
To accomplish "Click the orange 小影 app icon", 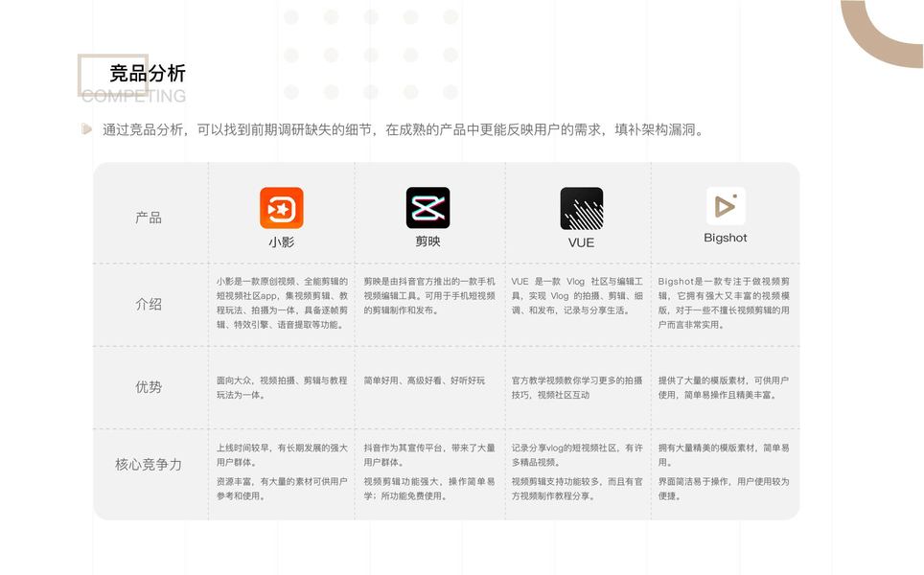I will tap(282, 208).
